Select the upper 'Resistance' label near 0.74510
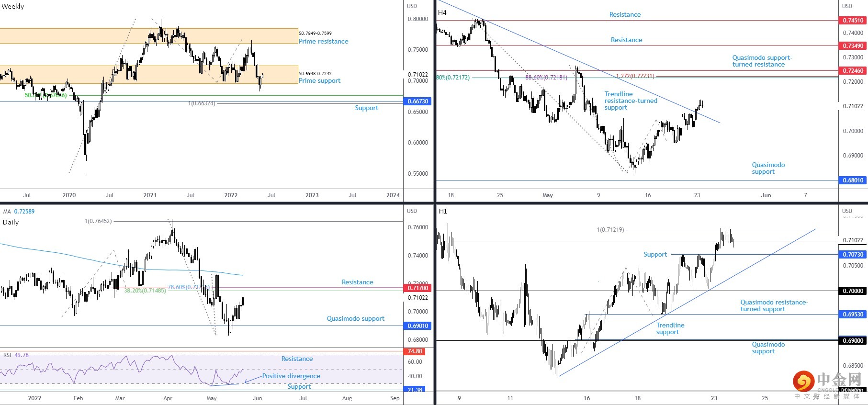This screenshot has height=405, width=868. tap(625, 15)
